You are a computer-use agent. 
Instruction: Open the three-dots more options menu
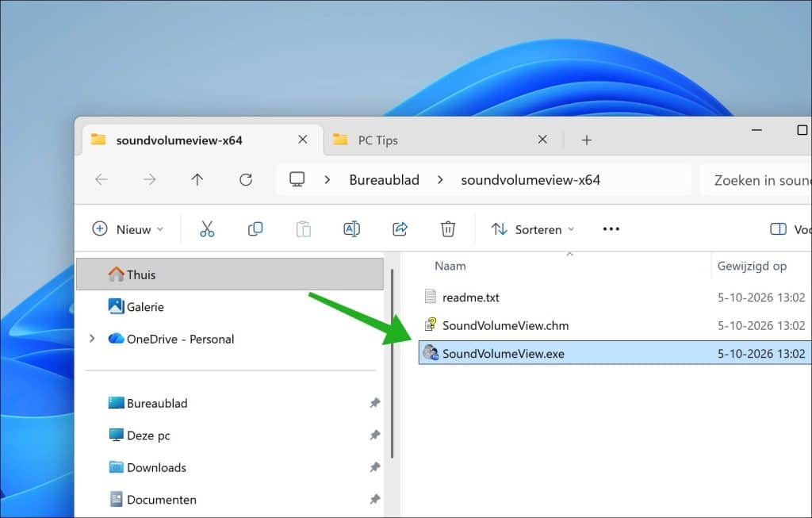click(x=611, y=229)
